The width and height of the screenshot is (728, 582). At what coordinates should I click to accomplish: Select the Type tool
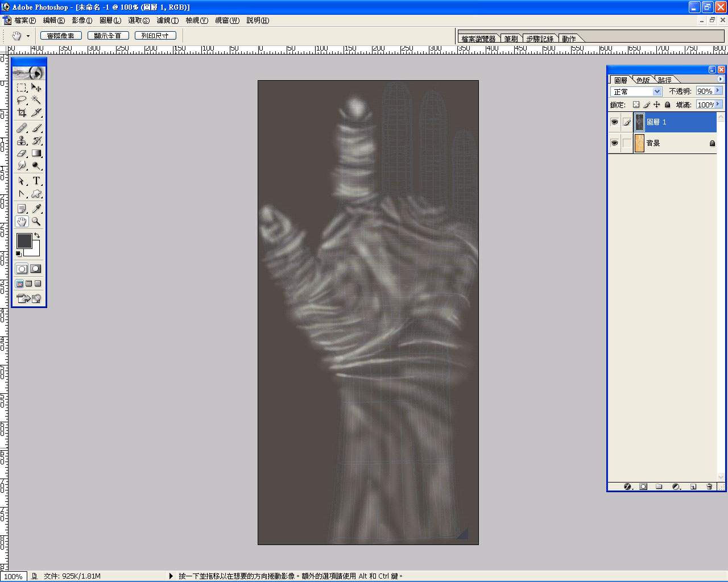[x=36, y=181]
